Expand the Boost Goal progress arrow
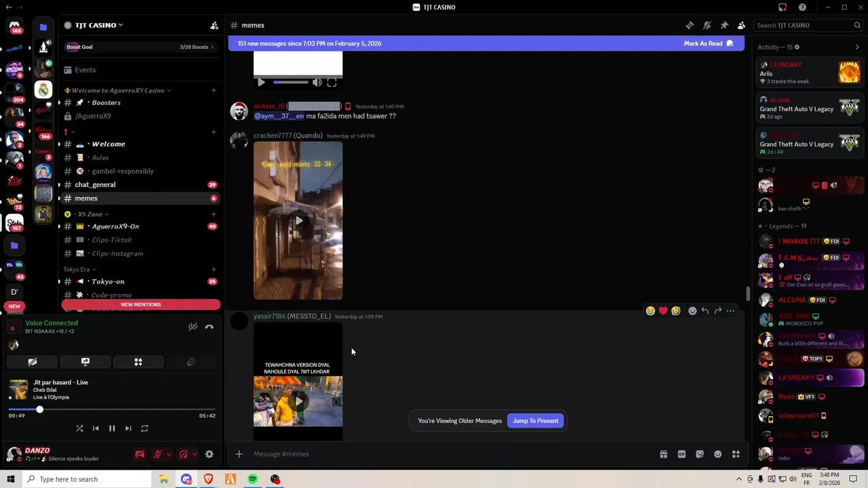This screenshot has width=868, height=488. click(x=212, y=47)
